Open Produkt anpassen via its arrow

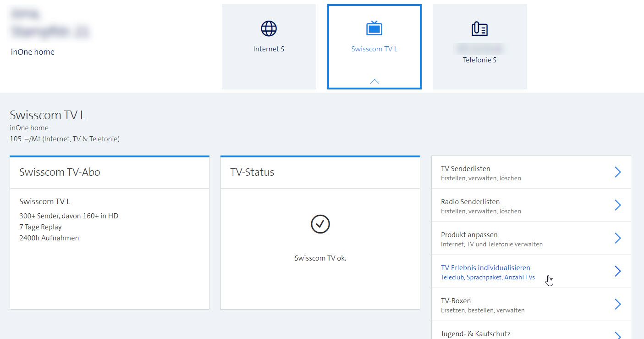click(x=617, y=238)
